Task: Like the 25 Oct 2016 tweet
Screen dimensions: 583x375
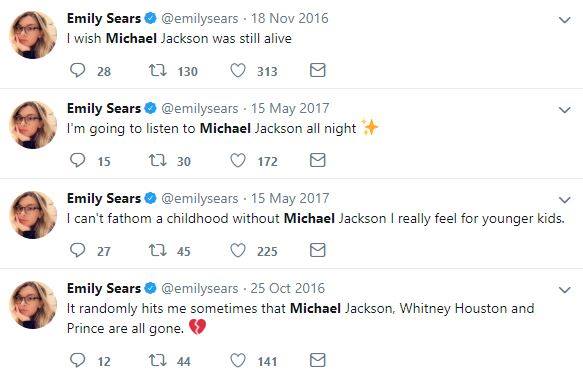Action: 238,360
